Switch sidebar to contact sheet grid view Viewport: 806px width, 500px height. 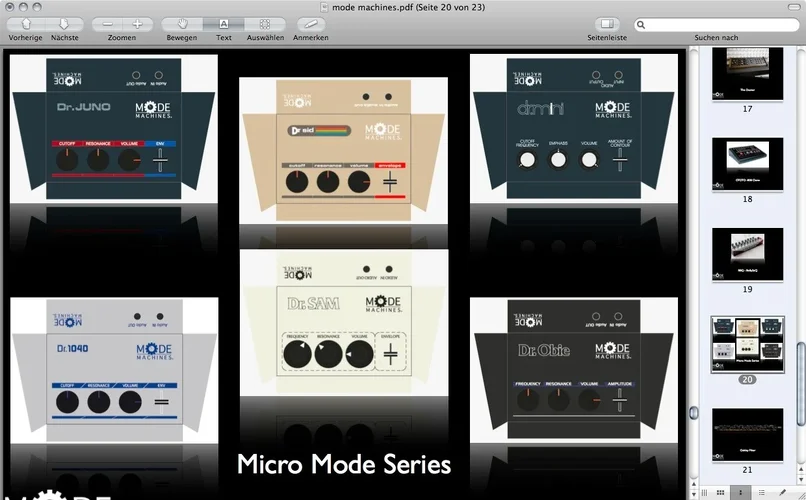coord(721,493)
